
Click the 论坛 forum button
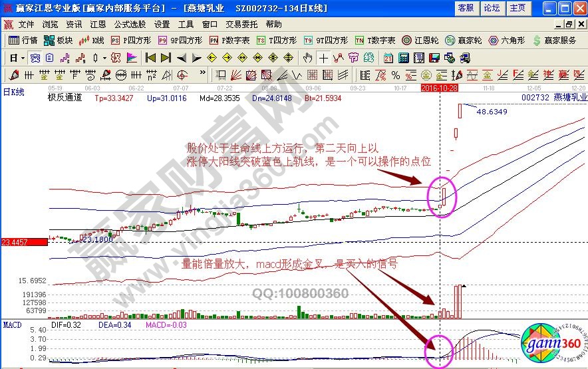point(492,8)
